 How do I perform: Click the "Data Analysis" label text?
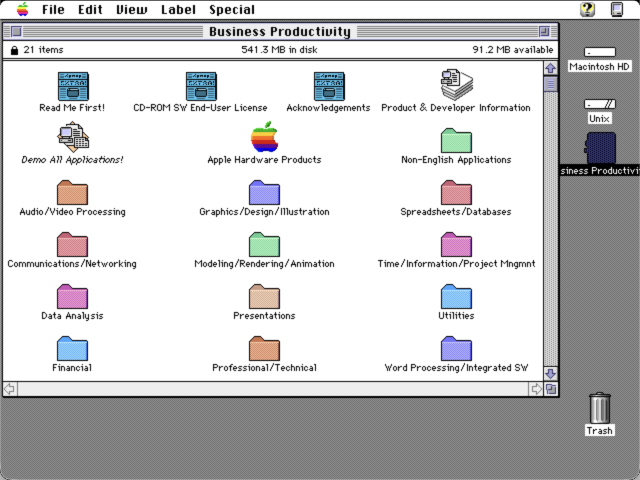(72, 316)
